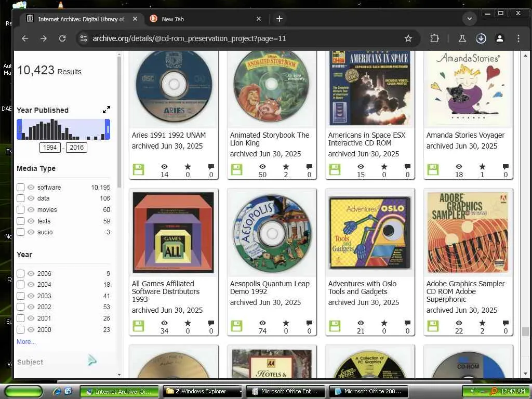Open a new tab with plus button
This screenshot has width=532, height=399.
[x=279, y=19]
